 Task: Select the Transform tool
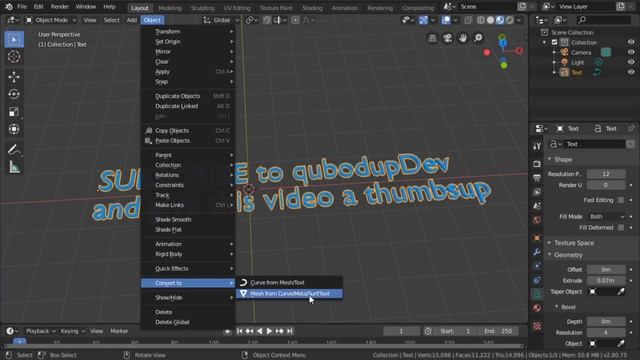14,129
